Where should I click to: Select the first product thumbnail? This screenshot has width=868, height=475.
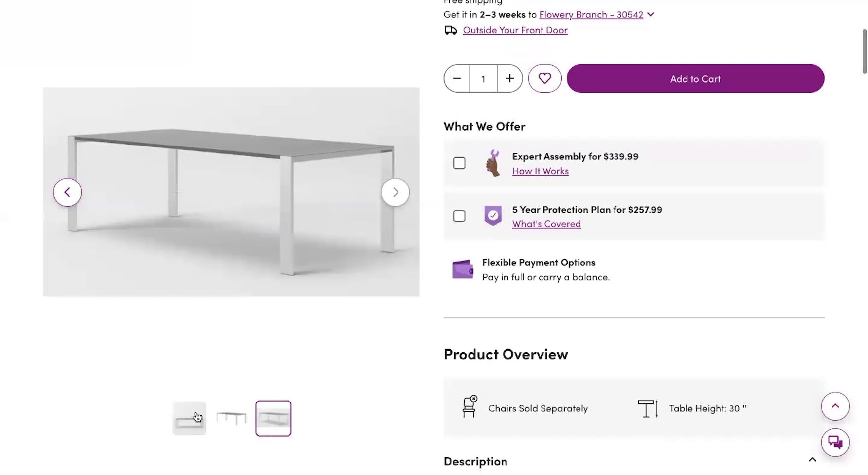pyautogui.click(x=189, y=418)
